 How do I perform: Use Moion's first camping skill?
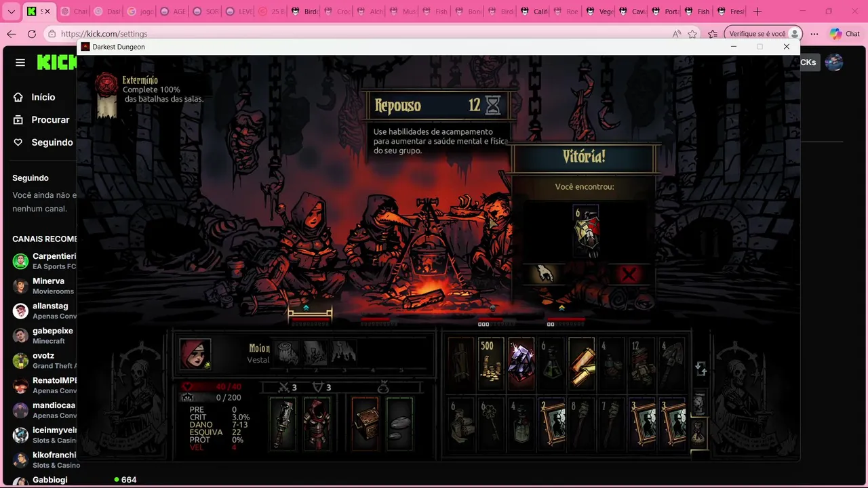pyautogui.click(x=287, y=352)
